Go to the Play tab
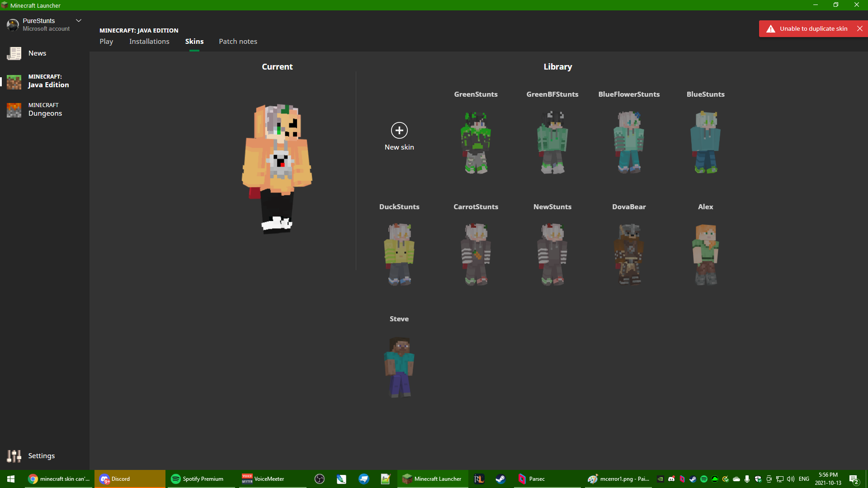This screenshot has width=868, height=488. pyautogui.click(x=106, y=42)
